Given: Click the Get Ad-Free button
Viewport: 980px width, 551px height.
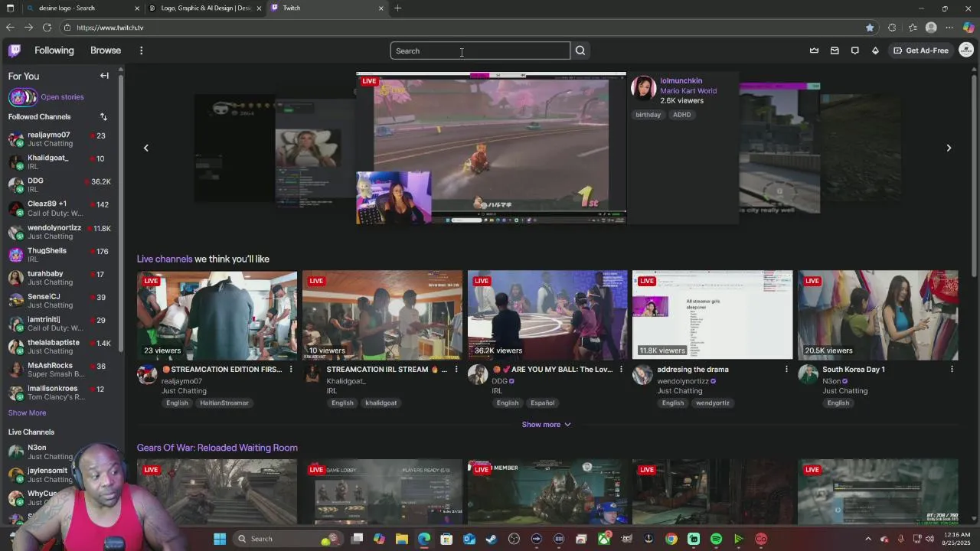Looking at the screenshot, I should coord(920,51).
